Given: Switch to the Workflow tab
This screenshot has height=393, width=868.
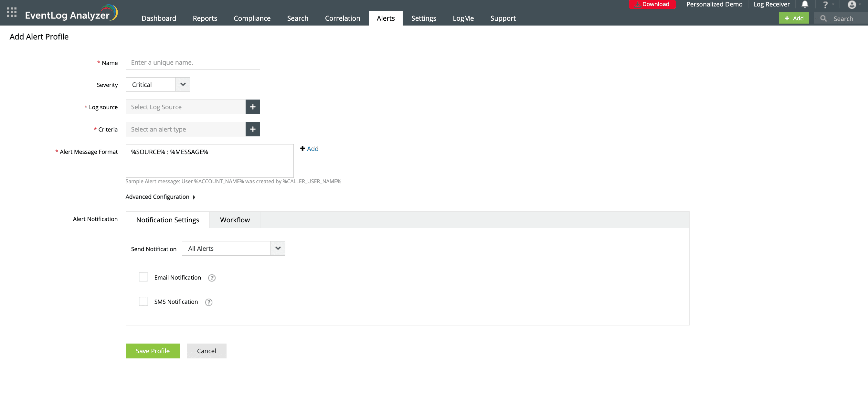Looking at the screenshot, I should point(235,220).
